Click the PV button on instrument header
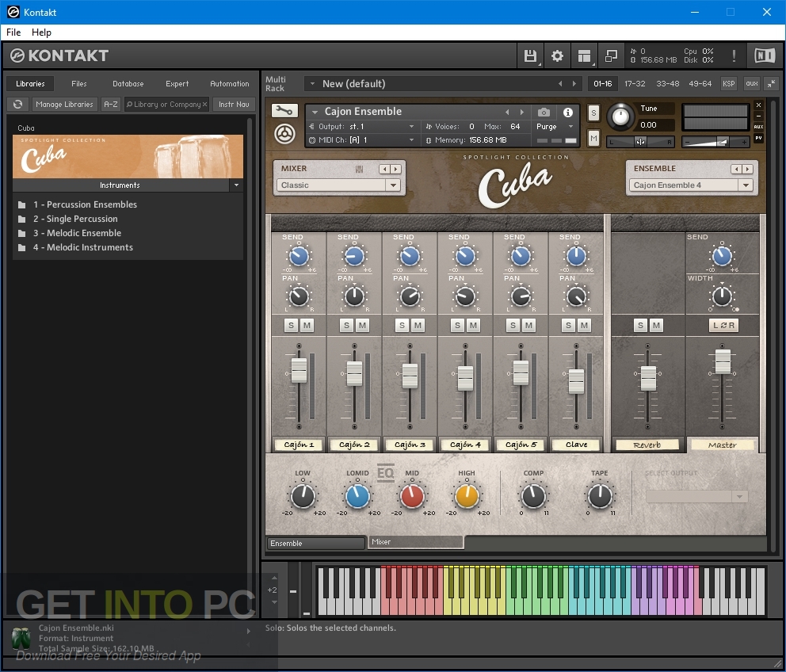 point(758,138)
